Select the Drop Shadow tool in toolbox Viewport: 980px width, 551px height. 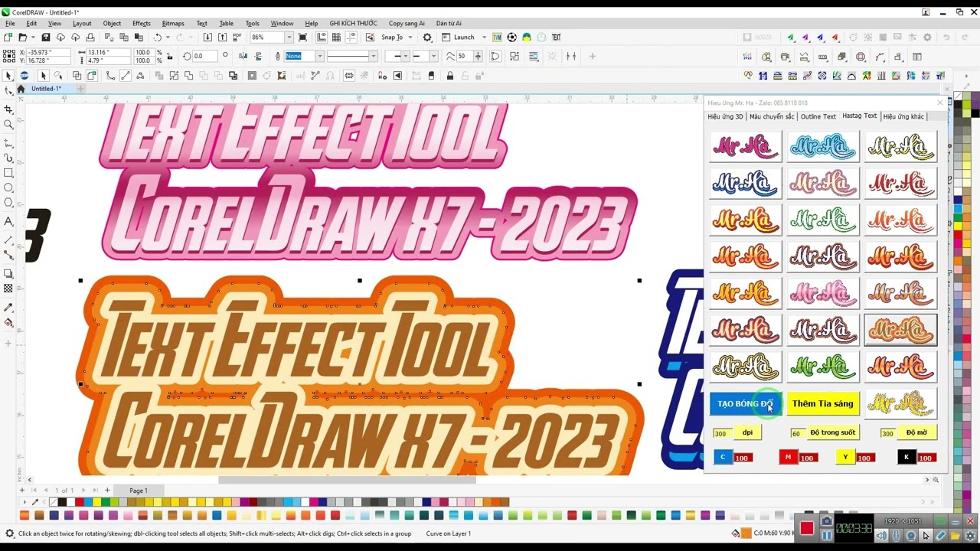[8, 273]
